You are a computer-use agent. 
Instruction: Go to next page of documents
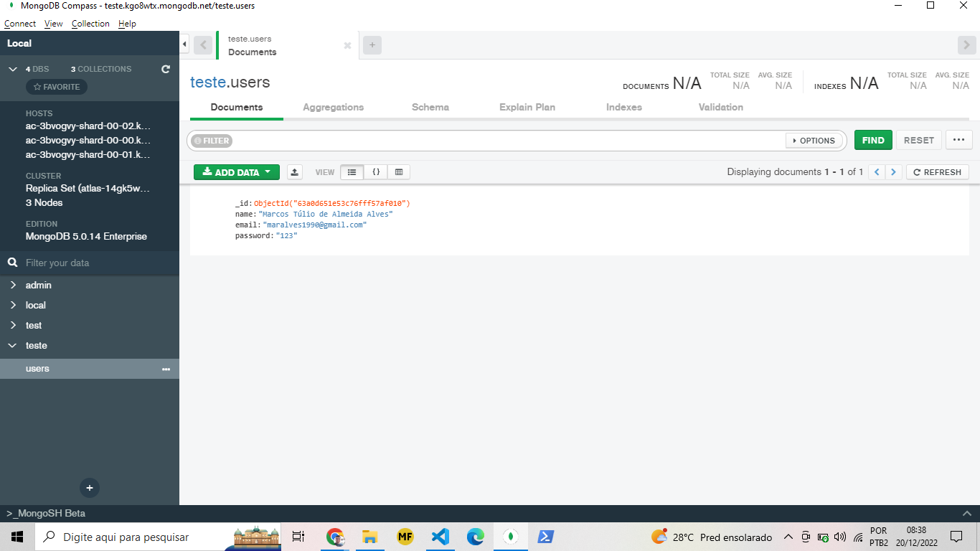(x=893, y=172)
